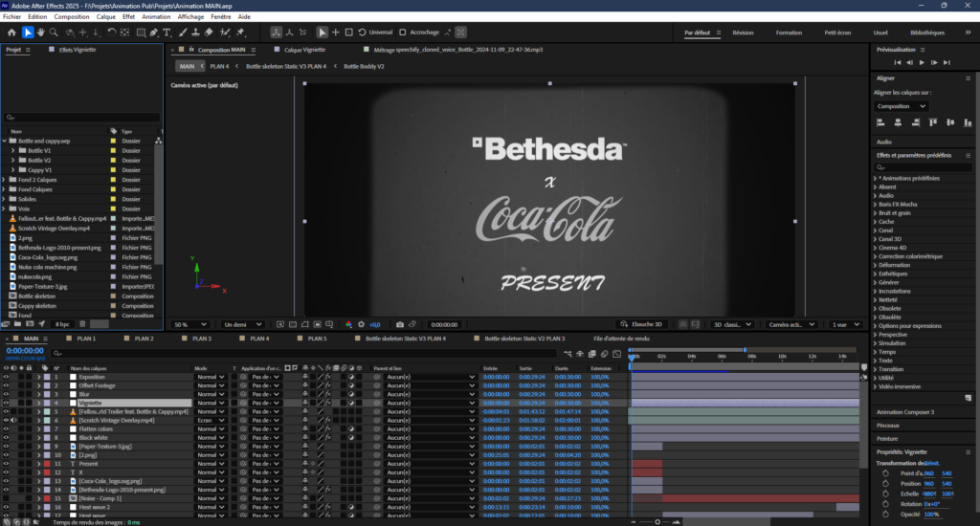This screenshot has height=526, width=980.
Task: Expand the Bottle and cappy.aep folder
Action: [5, 141]
